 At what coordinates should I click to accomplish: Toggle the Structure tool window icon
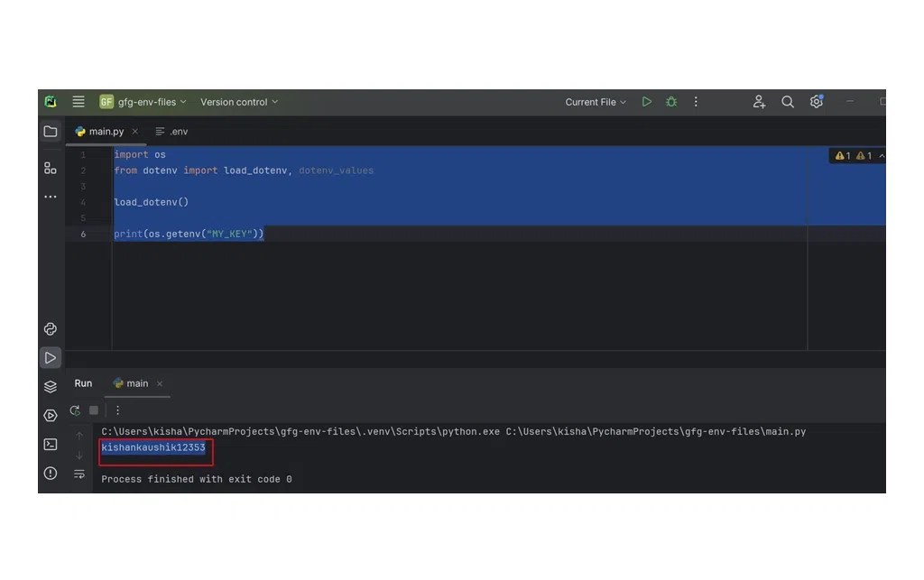[50, 167]
